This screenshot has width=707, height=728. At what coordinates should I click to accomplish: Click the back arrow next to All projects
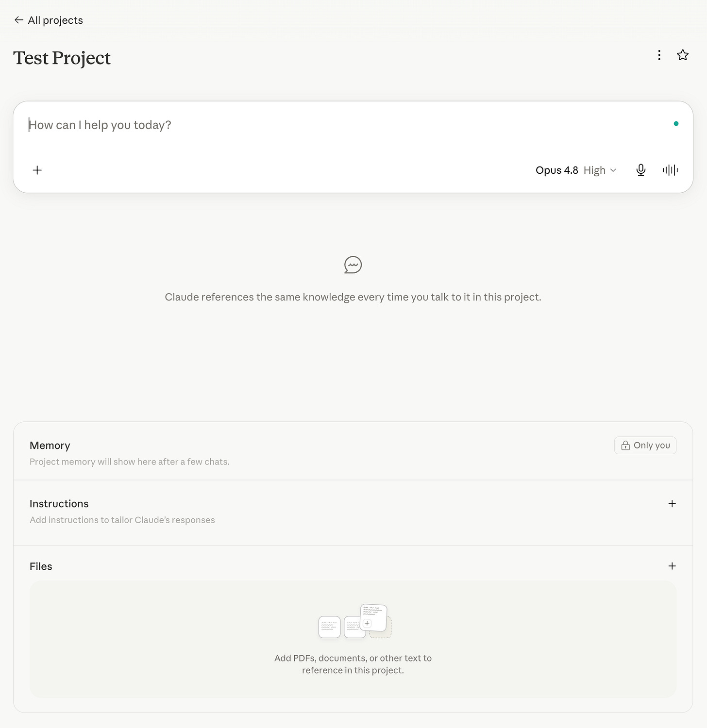[19, 20]
